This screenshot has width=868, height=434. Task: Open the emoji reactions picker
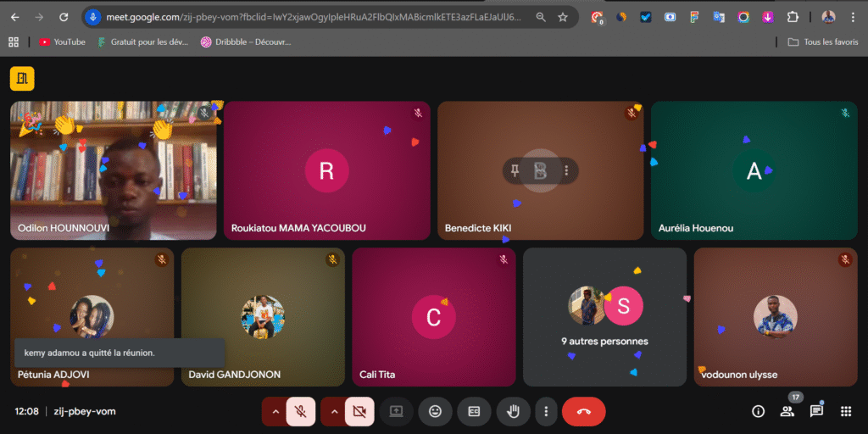coord(435,411)
